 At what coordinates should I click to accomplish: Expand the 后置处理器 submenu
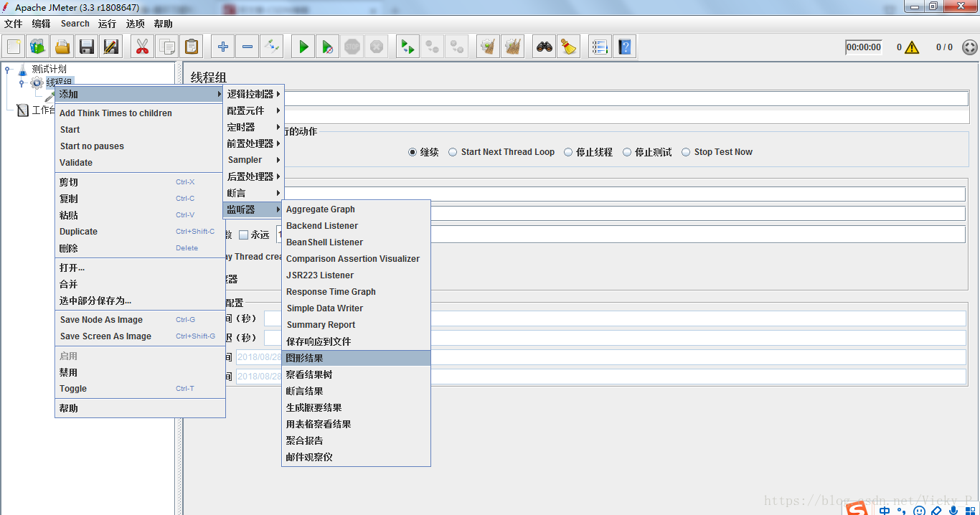pyautogui.click(x=254, y=176)
